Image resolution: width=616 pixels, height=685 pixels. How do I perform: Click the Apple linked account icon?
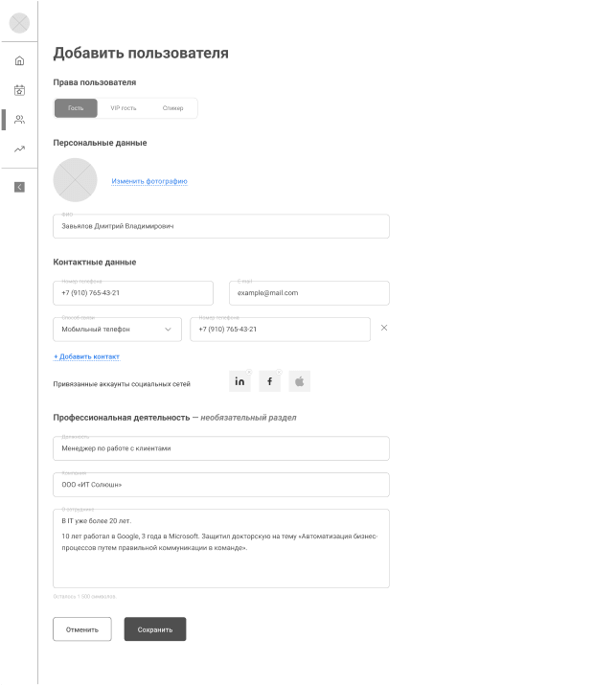299,381
